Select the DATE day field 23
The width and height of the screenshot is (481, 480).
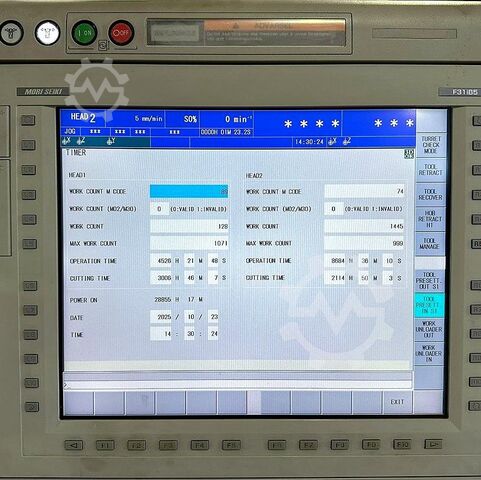213,317
